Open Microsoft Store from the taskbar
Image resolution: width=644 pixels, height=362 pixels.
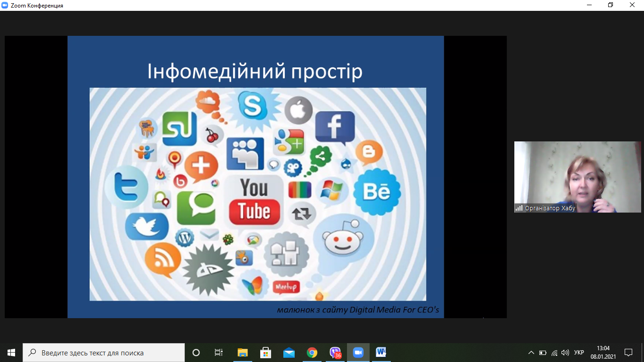click(265, 353)
